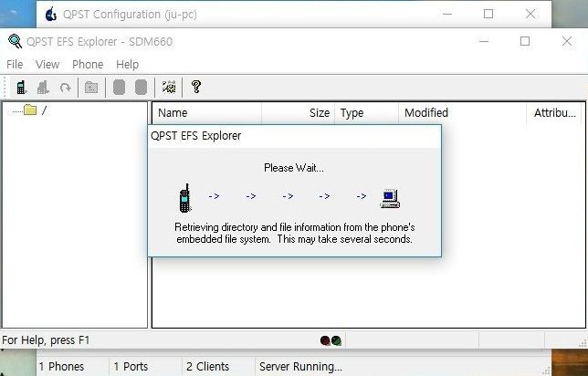
Task: Sort by the Attributes column header
Action: (554, 113)
